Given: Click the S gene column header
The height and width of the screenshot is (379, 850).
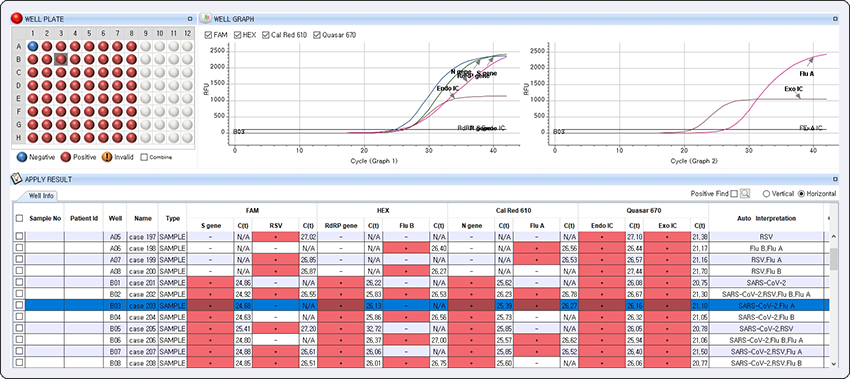Looking at the screenshot, I should pos(210,225).
